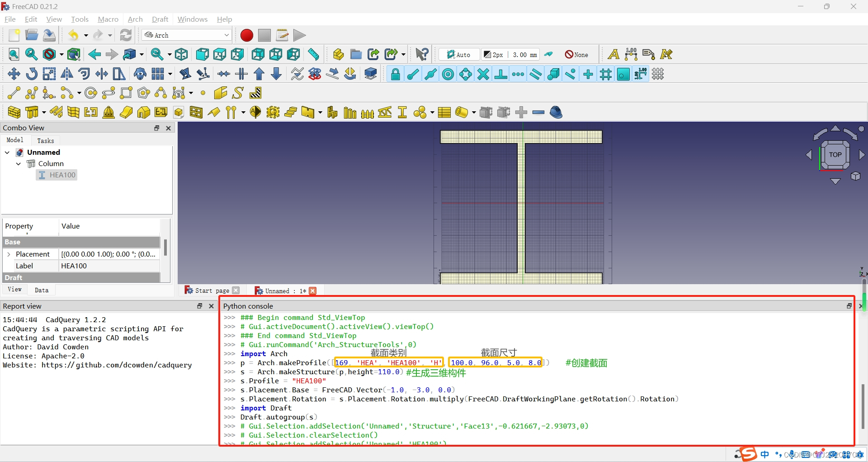Viewport: 868px width, 462px height.
Task: Open the Arch workbench selector dropdown
Action: pos(226,35)
